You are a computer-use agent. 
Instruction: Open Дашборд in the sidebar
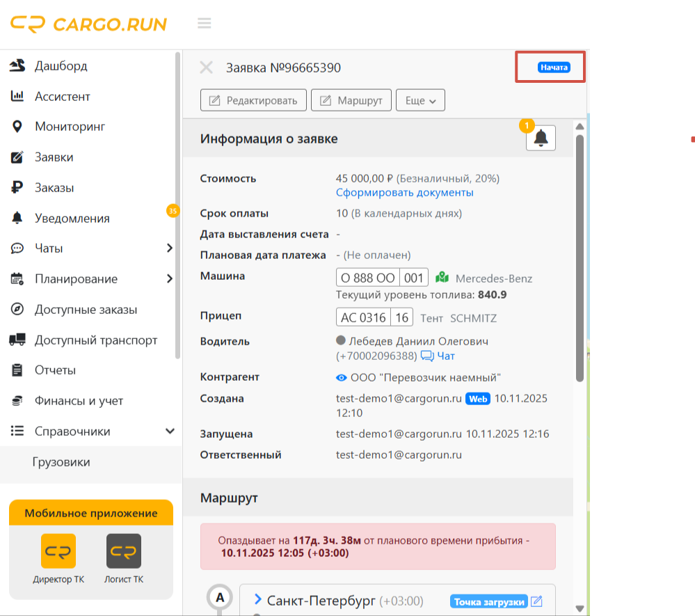61,66
